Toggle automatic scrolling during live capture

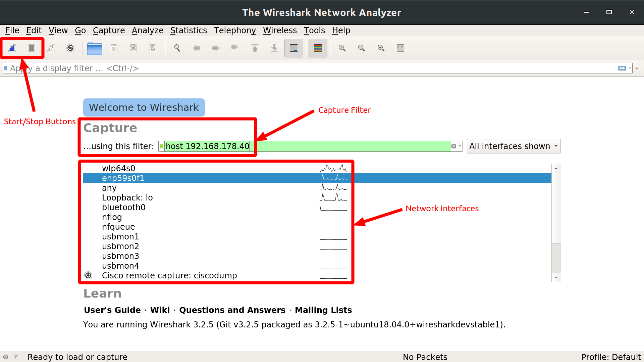[x=293, y=48]
